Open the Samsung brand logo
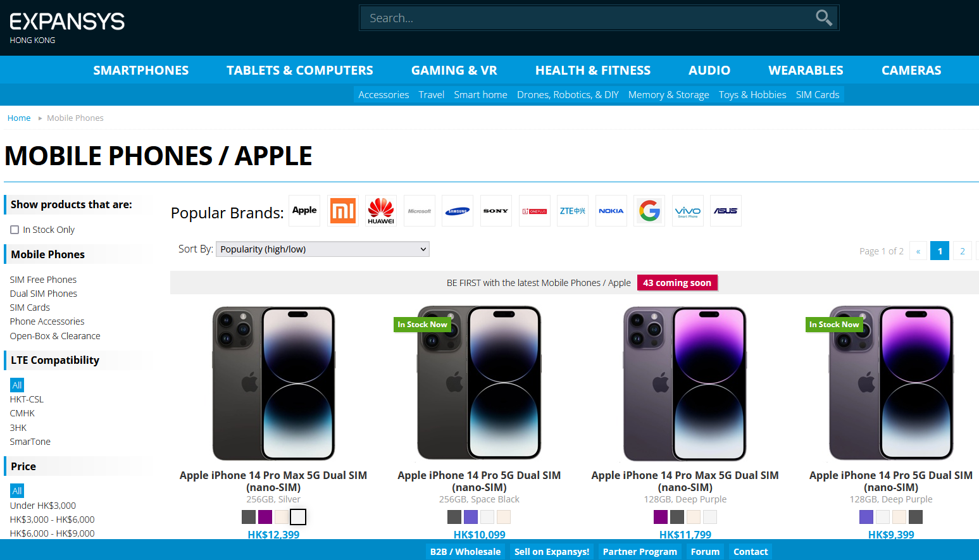979x560 pixels. point(458,211)
